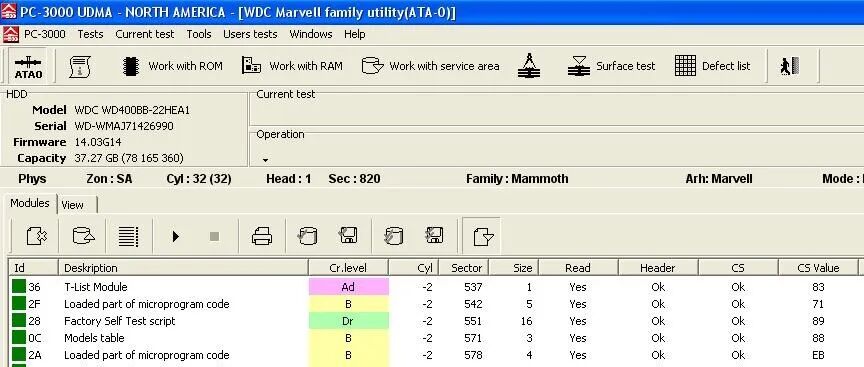
Task: Sort by the Cyl column header
Action: [x=414, y=268]
